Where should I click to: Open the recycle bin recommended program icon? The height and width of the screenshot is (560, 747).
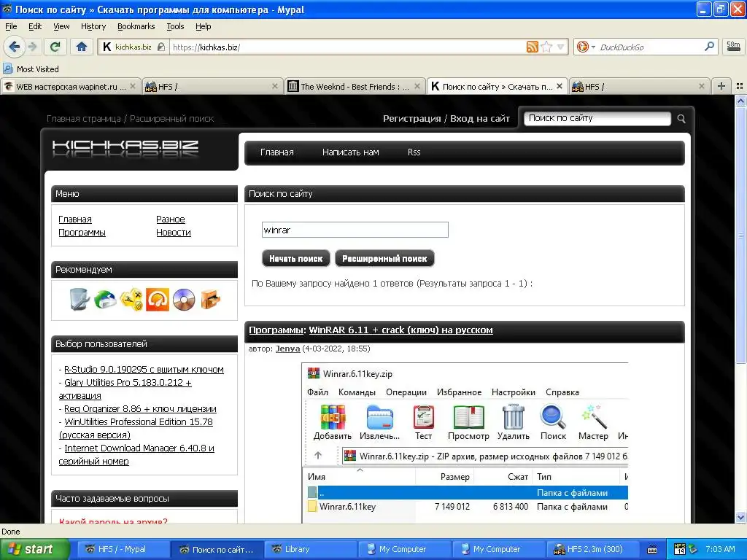[x=79, y=300]
